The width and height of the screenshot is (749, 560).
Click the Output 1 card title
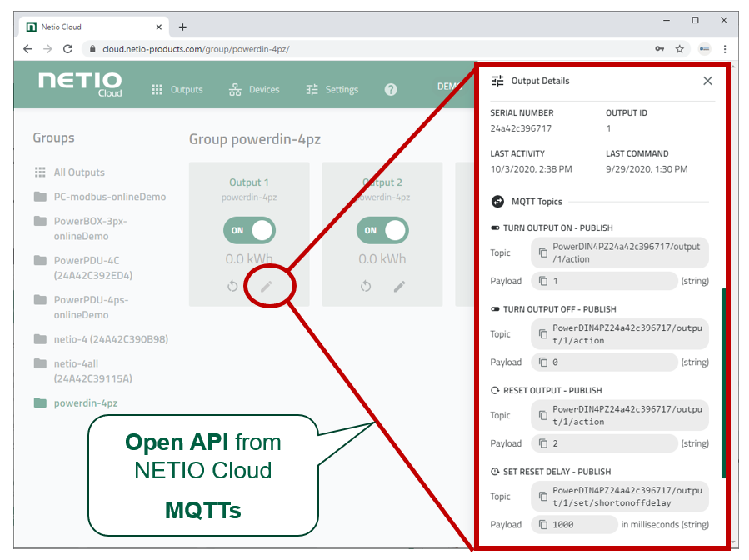tap(249, 182)
